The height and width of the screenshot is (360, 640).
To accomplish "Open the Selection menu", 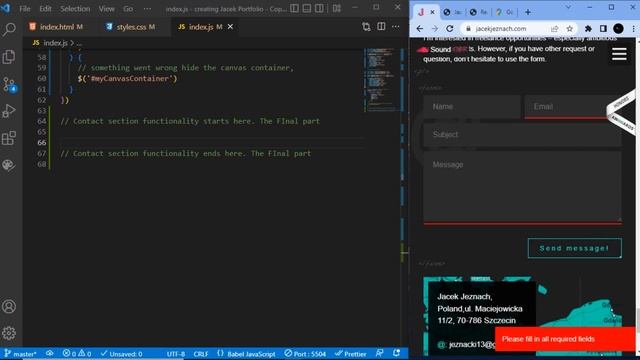I will tap(75, 9).
